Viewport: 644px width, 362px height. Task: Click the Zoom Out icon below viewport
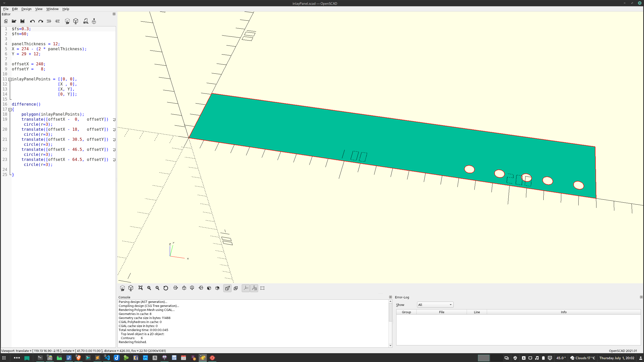(157, 288)
